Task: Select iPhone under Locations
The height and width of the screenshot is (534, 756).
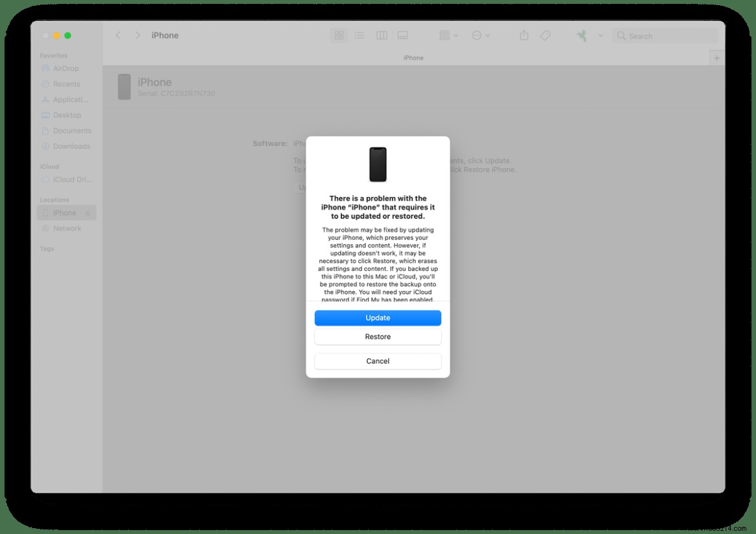Action: 63,213
